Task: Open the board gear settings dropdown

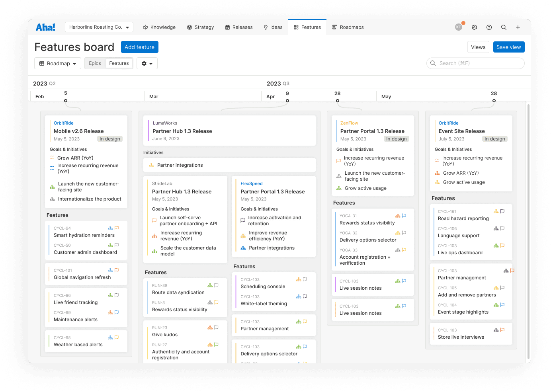Action: pos(147,63)
